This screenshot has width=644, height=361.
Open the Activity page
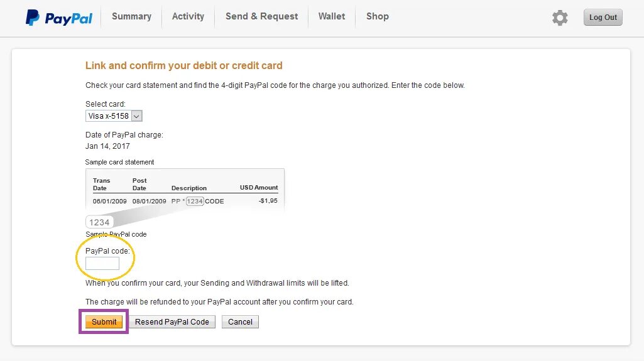coord(188,16)
